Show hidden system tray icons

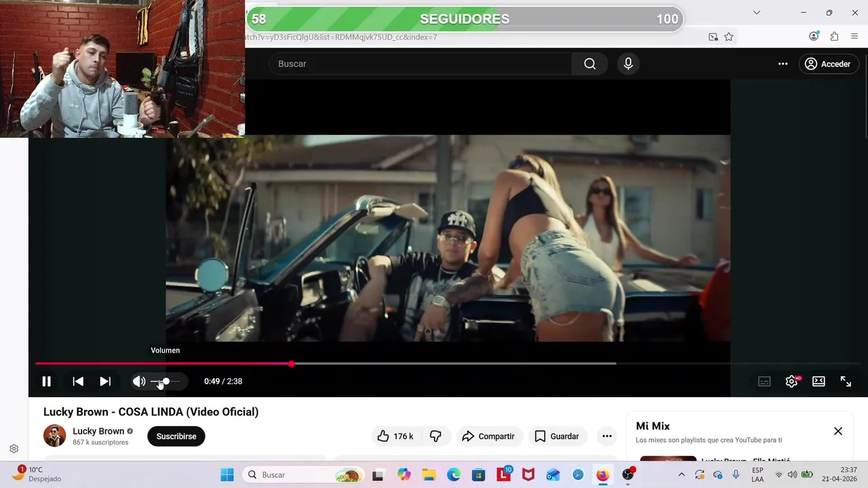[x=682, y=475]
